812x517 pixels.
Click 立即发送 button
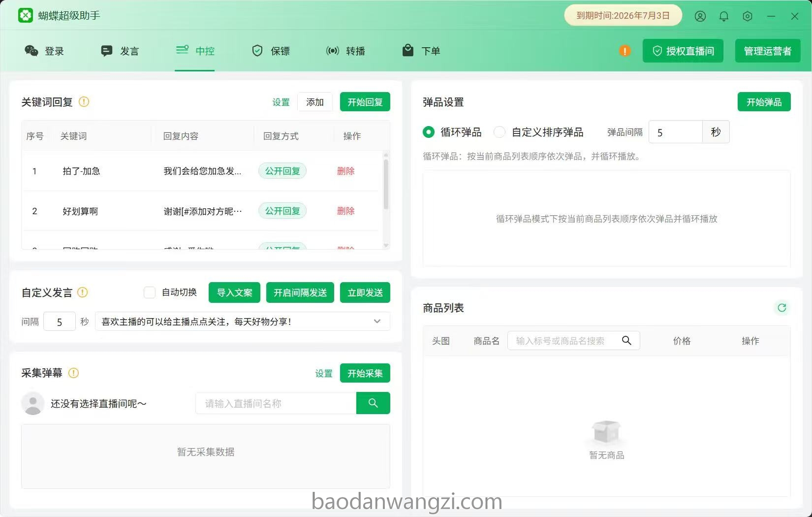[365, 292]
